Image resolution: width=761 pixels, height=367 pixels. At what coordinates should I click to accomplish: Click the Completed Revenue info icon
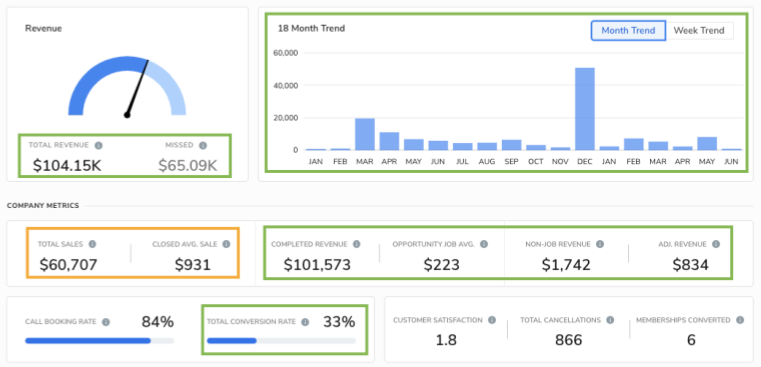pyautogui.click(x=357, y=244)
